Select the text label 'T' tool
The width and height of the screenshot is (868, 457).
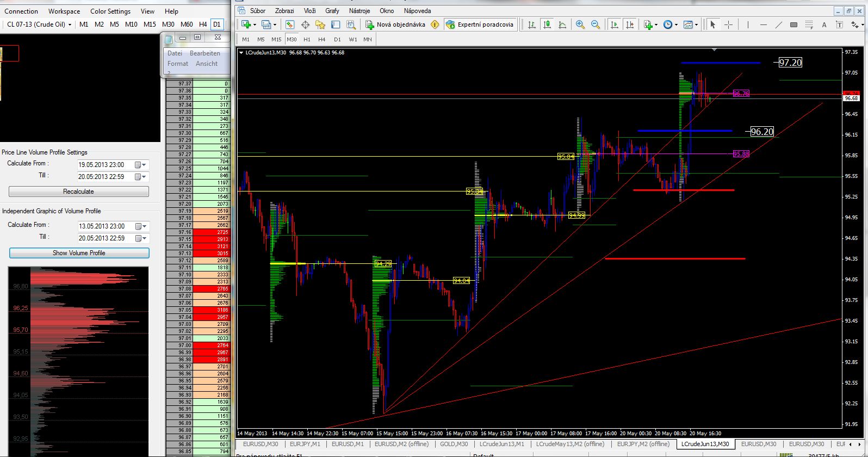pos(839,24)
